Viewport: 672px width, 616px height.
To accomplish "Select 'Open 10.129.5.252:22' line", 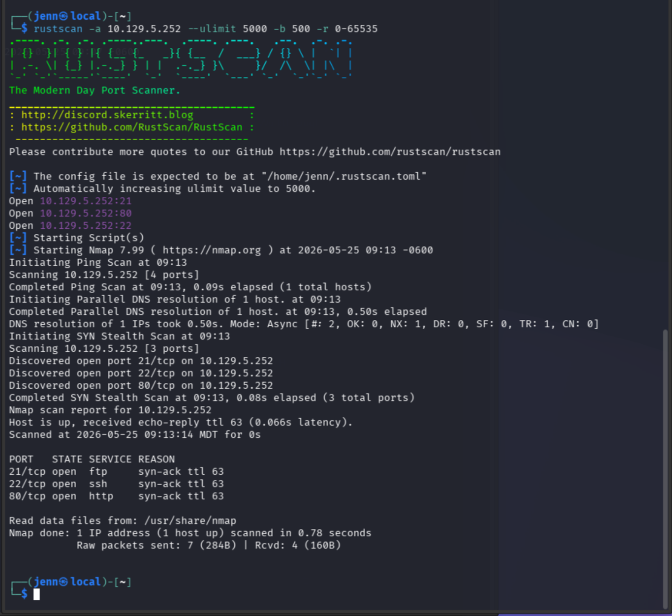I will [70, 226].
